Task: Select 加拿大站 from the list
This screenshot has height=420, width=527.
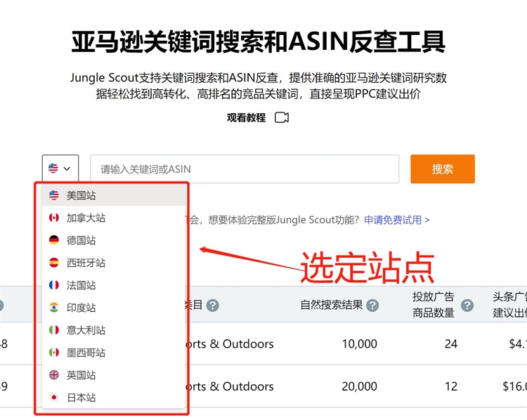Action: 114,218
